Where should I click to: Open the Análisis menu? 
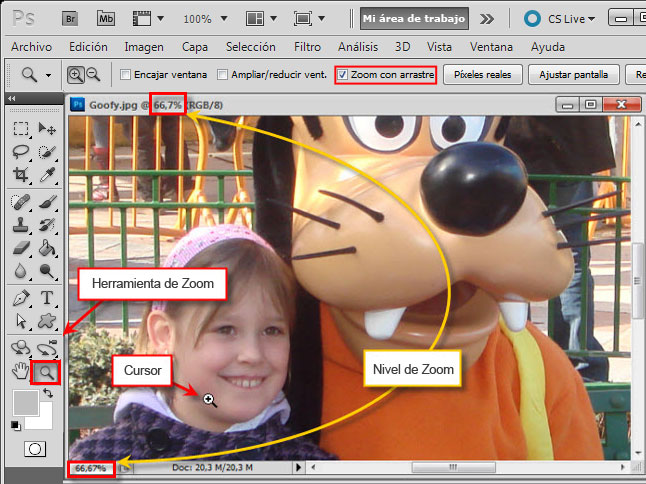358,47
